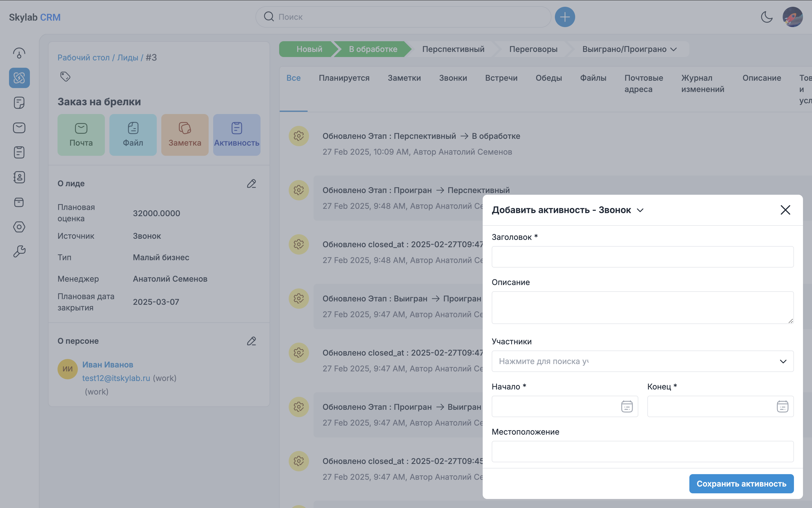Open the 'Участники' dropdown chevron

click(x=783, y=362)
